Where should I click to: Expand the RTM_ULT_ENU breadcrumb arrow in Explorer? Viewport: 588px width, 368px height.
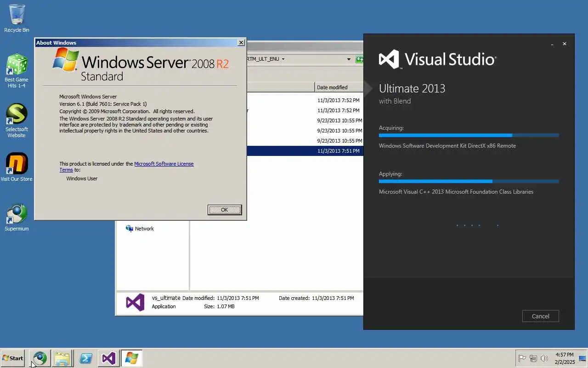pyautogui.click(x=283, y=59)
